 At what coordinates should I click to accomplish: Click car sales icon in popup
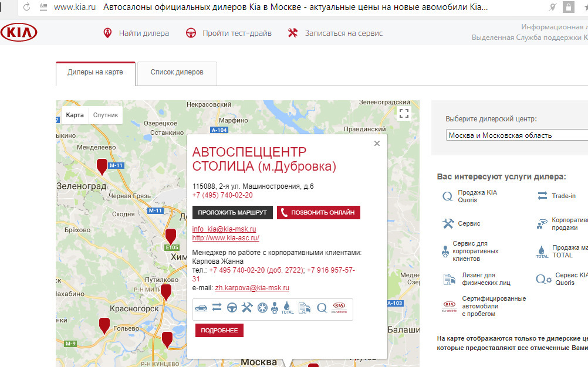pos(201,308)
